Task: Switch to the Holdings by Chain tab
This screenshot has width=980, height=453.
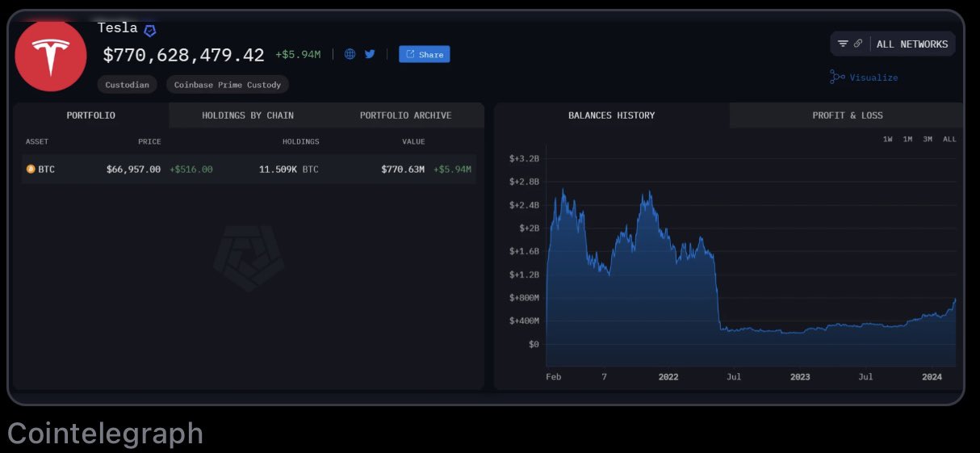Action: click(x=248, y=115)
